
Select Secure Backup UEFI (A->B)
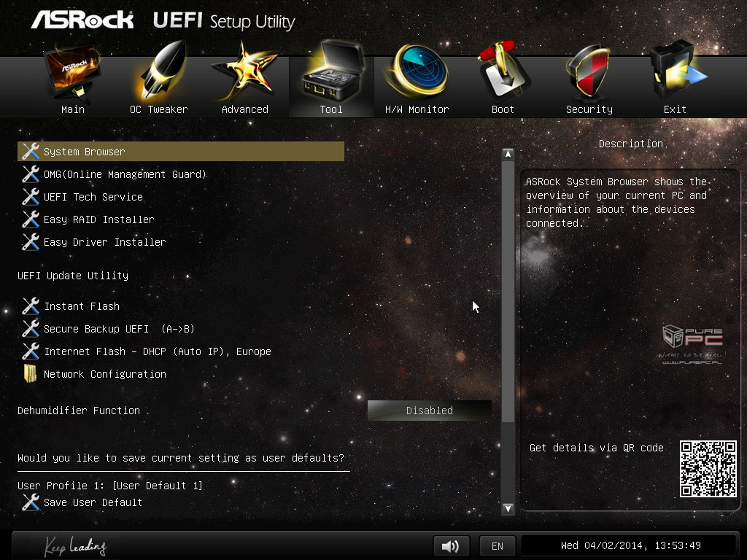pyautogui.click(x=119, y=329)
